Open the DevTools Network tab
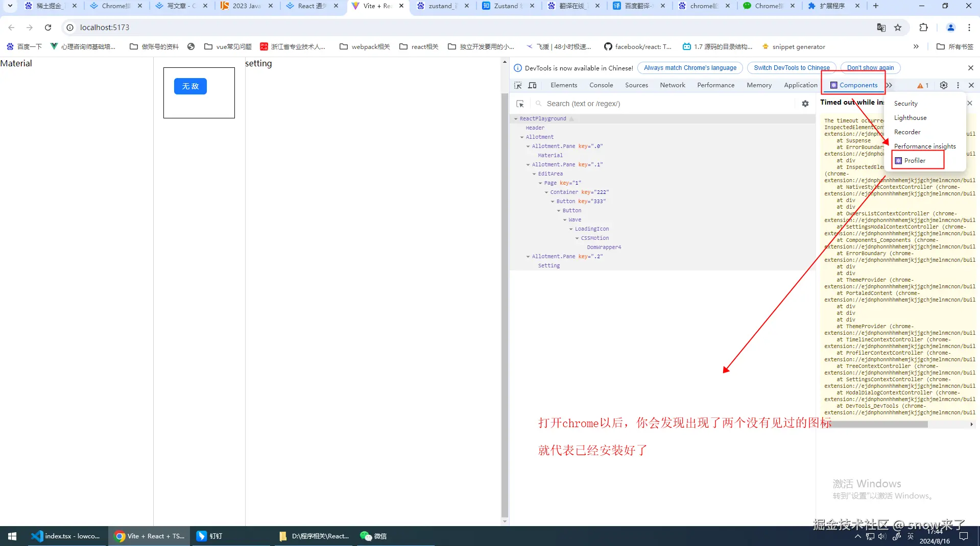Viewport: 980px width, 546px height. (673, 85)
